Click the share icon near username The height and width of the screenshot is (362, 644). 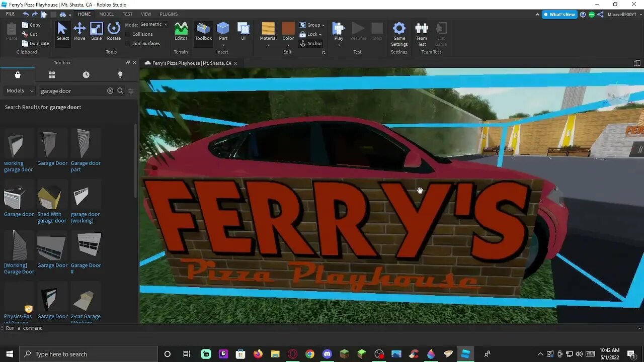pos(600,15)
